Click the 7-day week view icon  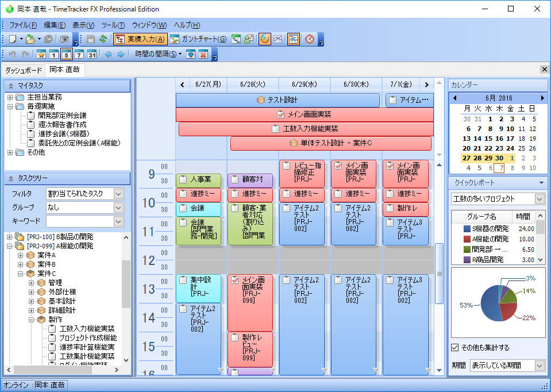coord(79,55)
